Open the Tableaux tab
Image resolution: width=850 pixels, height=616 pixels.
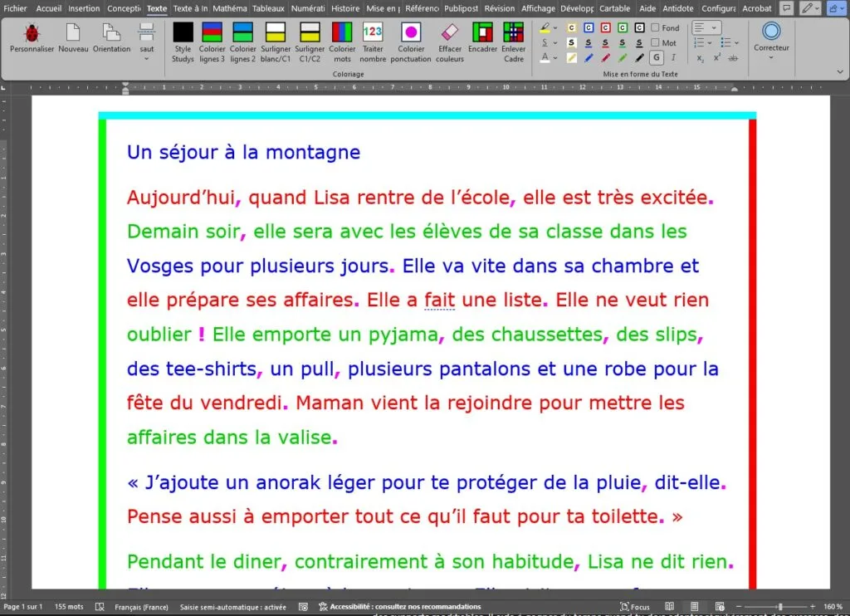268,8
